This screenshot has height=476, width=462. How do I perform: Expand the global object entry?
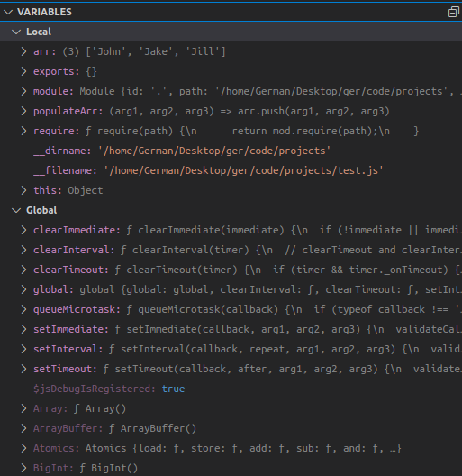pos(23,289)
